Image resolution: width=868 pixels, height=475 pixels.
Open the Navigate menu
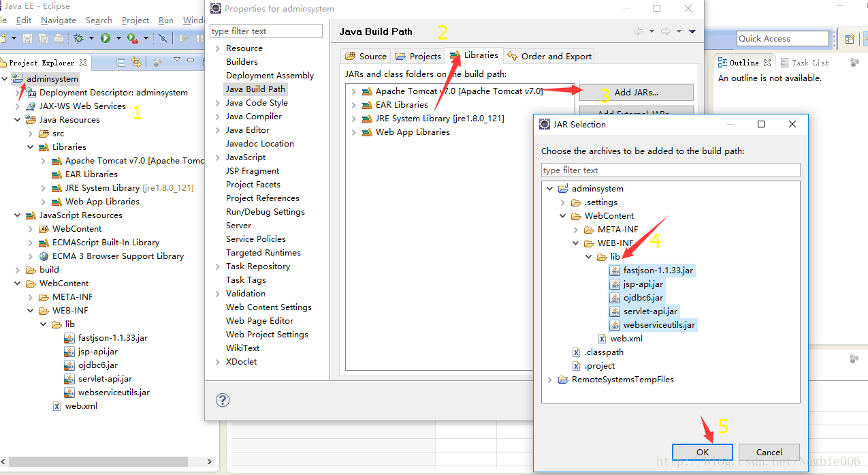[58, 20]
